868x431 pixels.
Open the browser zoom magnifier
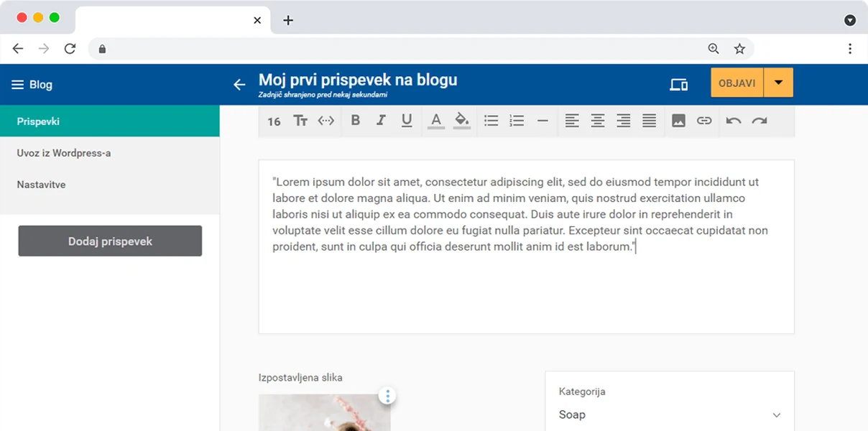pos(714,49)
